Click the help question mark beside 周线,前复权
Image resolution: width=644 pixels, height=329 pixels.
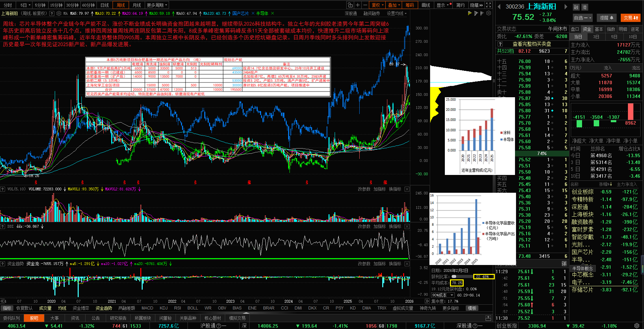[x=52, y=13]
